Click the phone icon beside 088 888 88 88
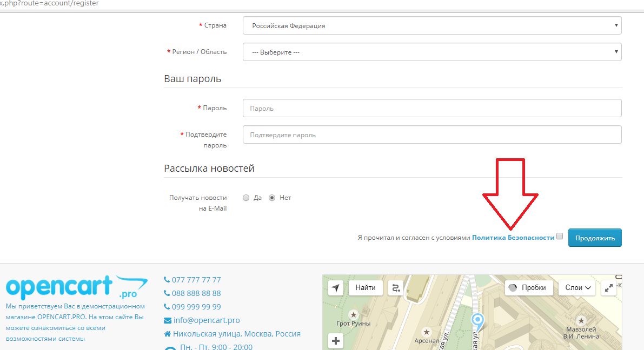The image size is (644, 350). point(167,293)
